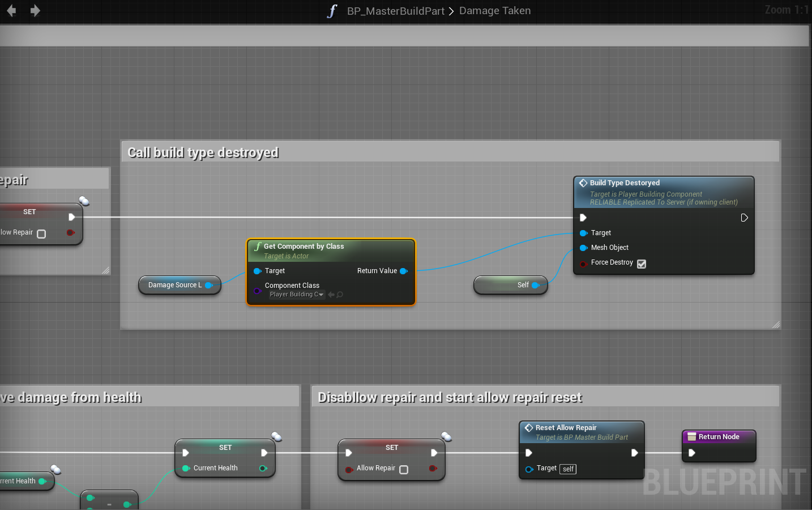Image resolution: width=812 pixels, height=510 pixels.
Task: Toggle Allow Repair checkbox in the upper-left SET node
Action: pos(41,233)
